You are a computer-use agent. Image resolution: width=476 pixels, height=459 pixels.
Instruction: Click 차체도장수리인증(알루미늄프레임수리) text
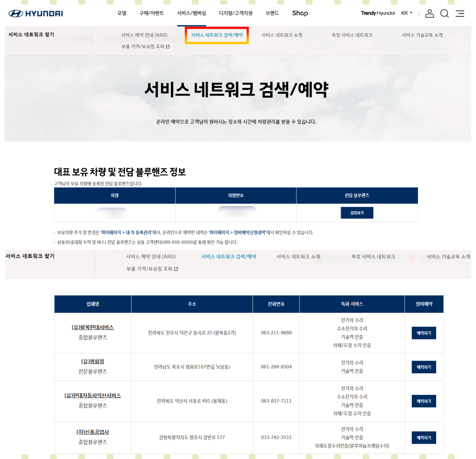352,446
